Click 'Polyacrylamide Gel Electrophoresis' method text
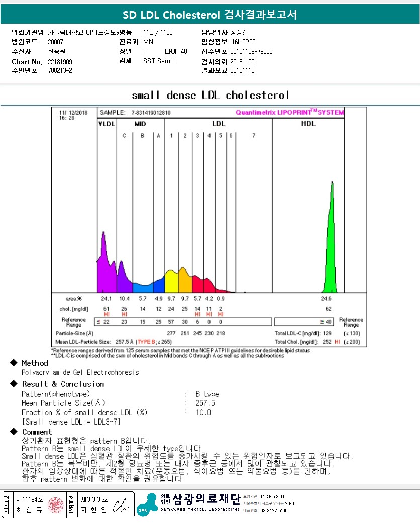The width and height of the screenshot is (420, 524). [x=80, y=372]
